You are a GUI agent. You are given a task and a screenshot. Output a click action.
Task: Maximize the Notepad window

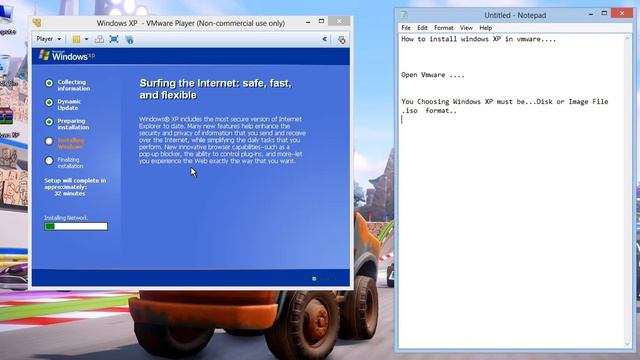tap(604, 13)
